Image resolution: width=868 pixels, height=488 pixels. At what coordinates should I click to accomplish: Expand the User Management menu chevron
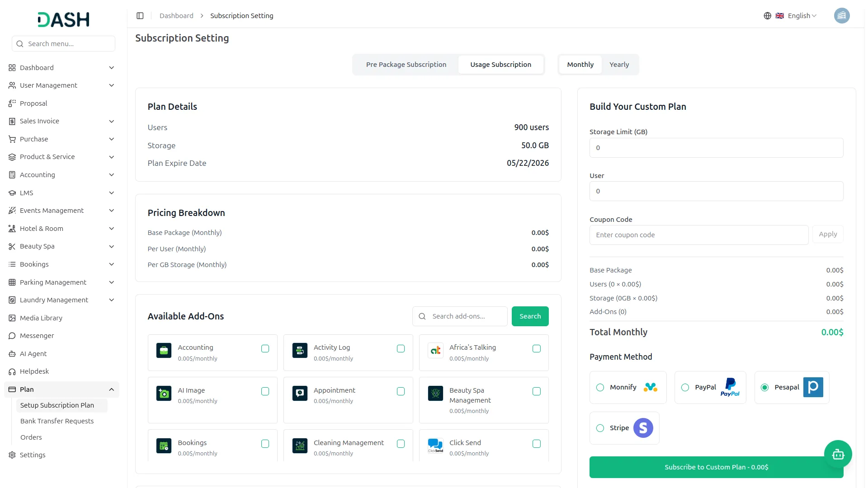coord(112,85)
